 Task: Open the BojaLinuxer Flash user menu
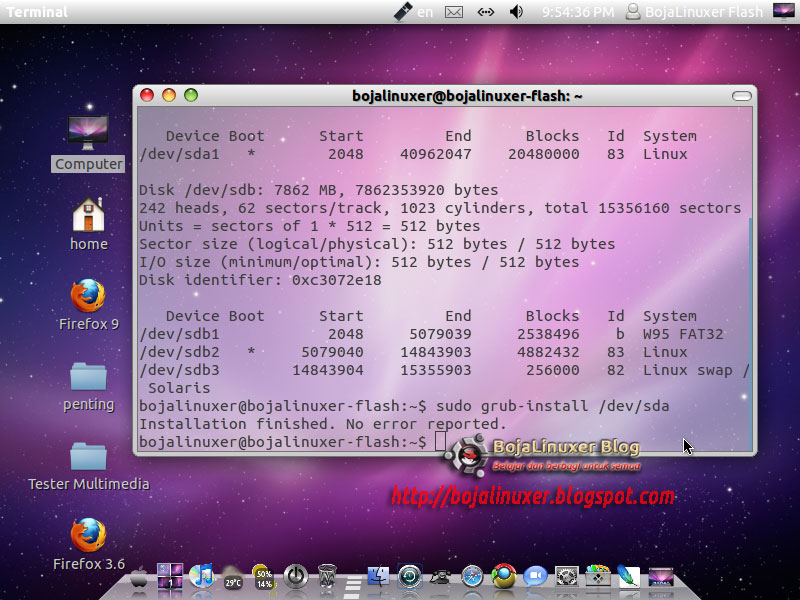coord(694,12)
